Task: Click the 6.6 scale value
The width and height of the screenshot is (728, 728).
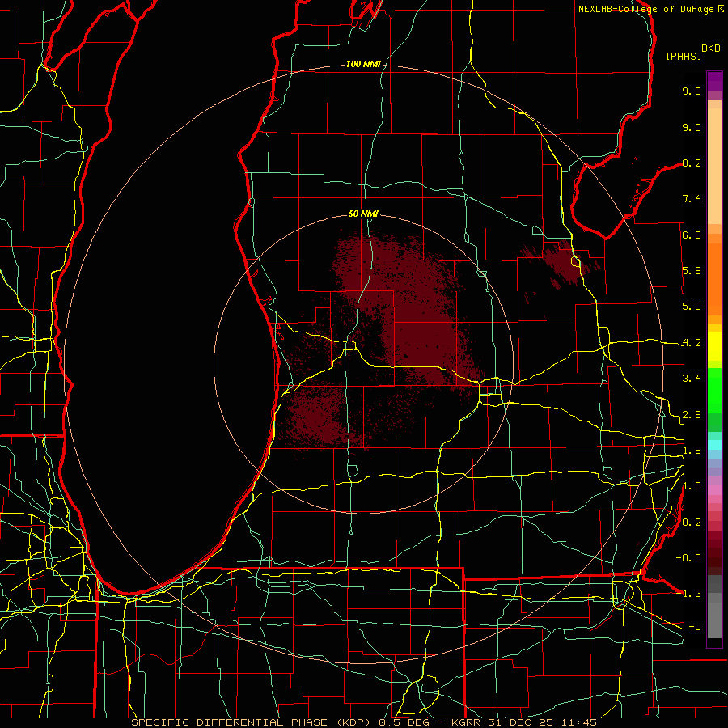Action: 692,235
